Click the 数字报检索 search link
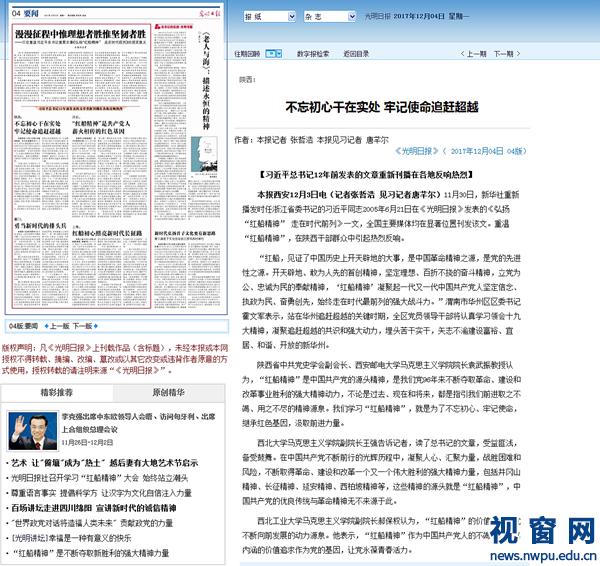Viewport: 600px width, 566px height. pos(313,54)
